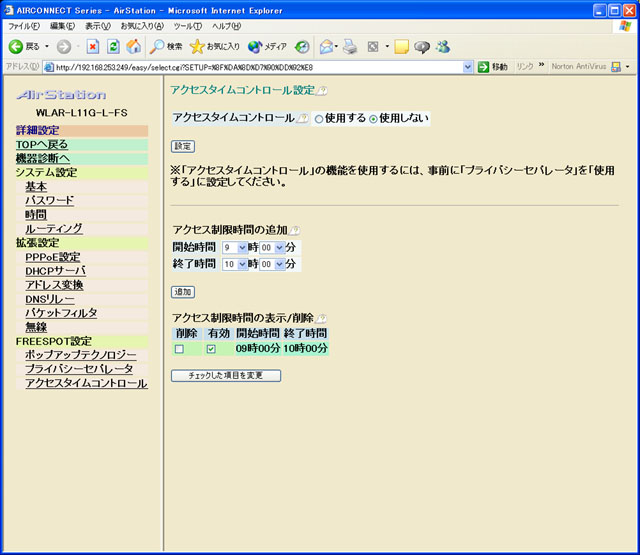This screenshot has height=555, width=640.
Task: Open the 機器診断へ link
Action: [x=43, y=159]
